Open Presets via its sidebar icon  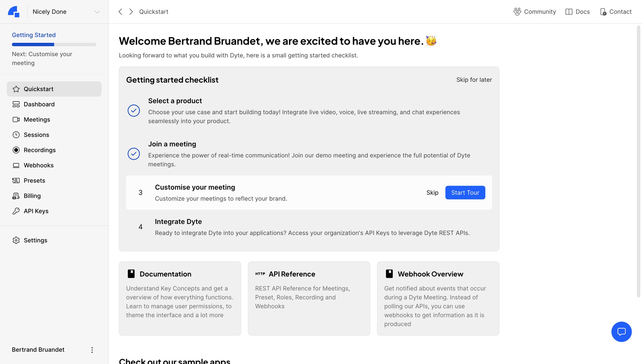16,181
